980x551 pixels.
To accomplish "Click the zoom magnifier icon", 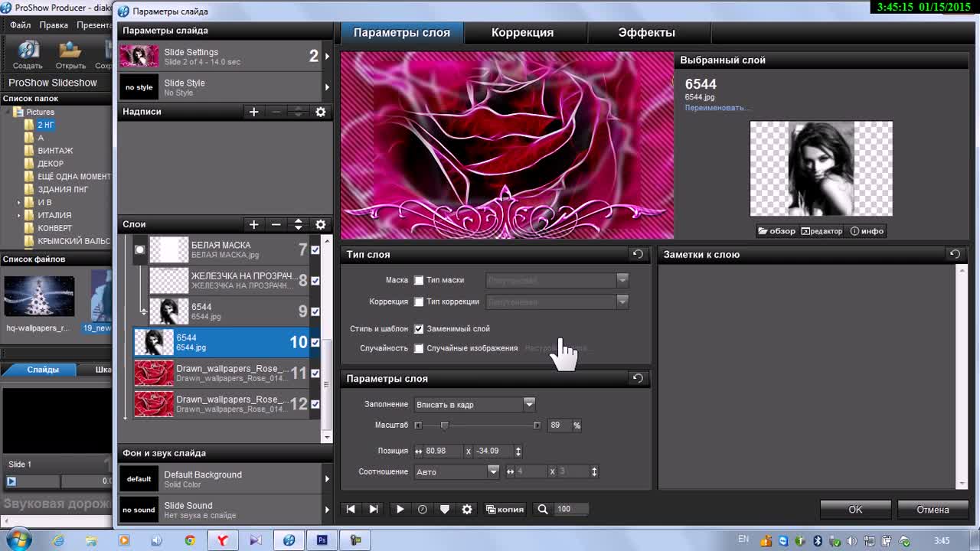I will click(543, 509).
